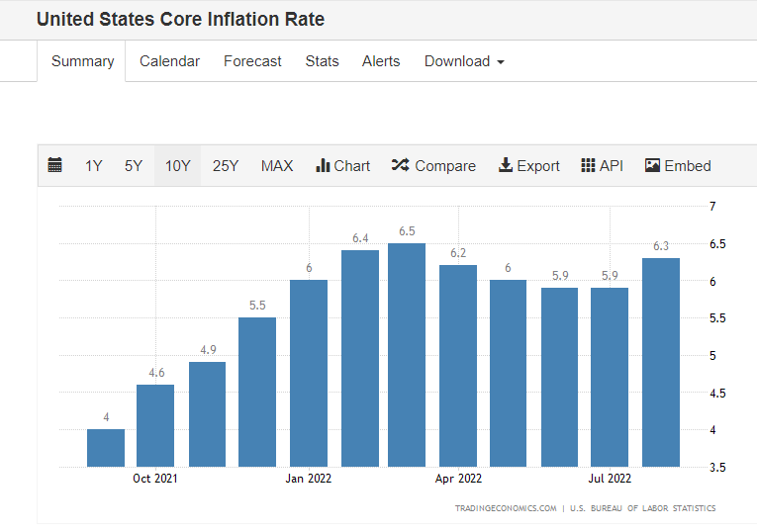Click the Jul 2022 axis label
Image resolution: width=757 pixels, height=532 pixels.
tap(610, 479)
